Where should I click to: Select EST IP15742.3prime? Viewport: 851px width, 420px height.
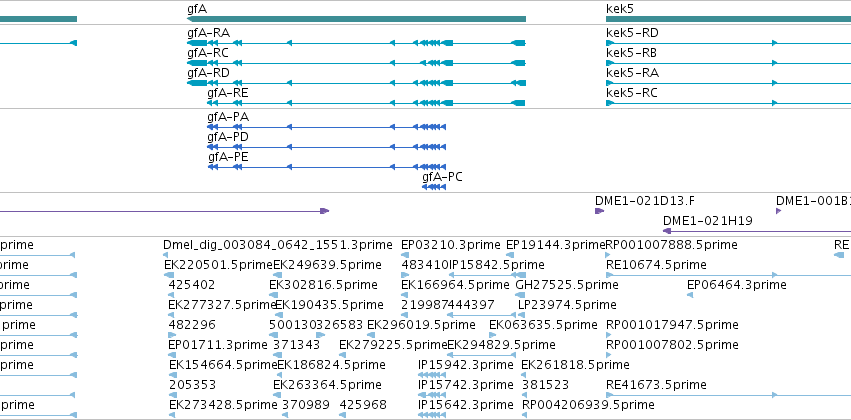coord(466,386)
